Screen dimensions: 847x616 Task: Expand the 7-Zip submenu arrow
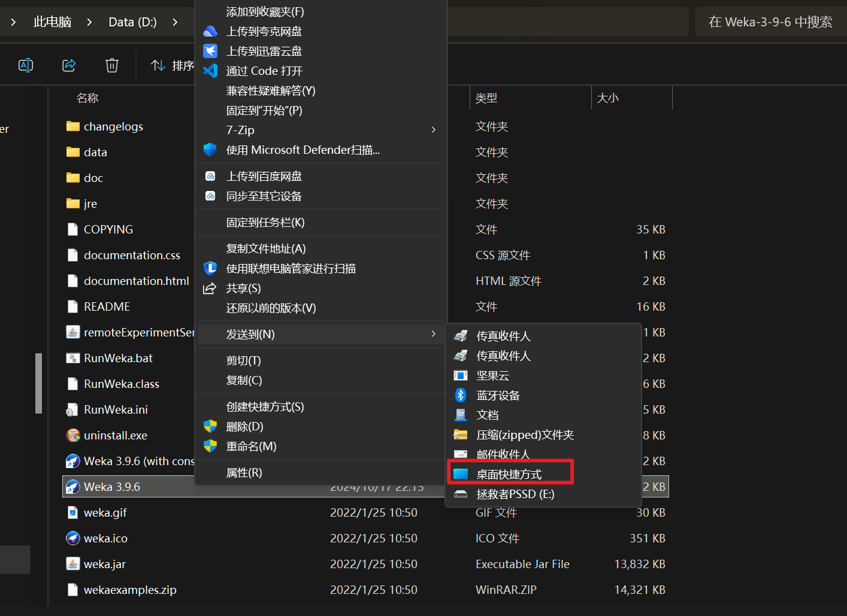tap(434, 130)
